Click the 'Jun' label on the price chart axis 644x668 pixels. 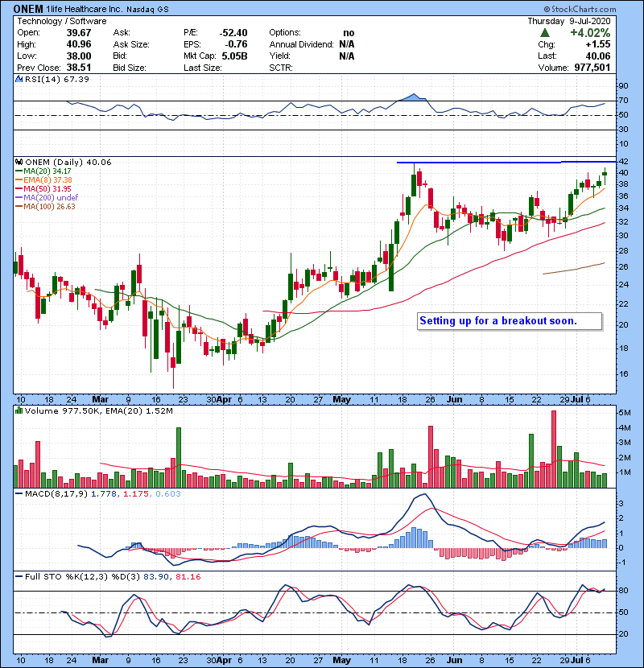(454, 400)
